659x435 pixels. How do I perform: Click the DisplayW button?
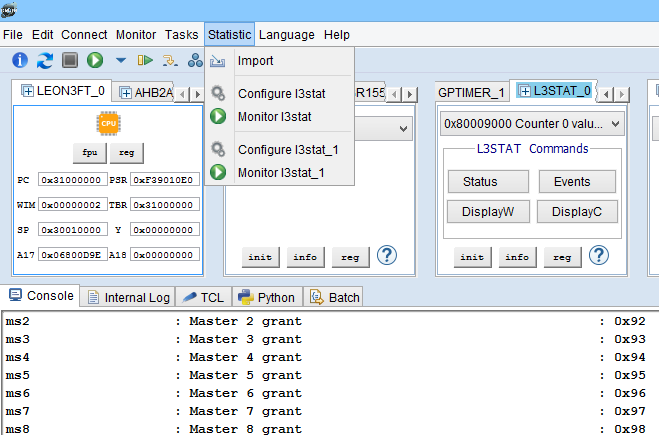(x=488, y=211)
